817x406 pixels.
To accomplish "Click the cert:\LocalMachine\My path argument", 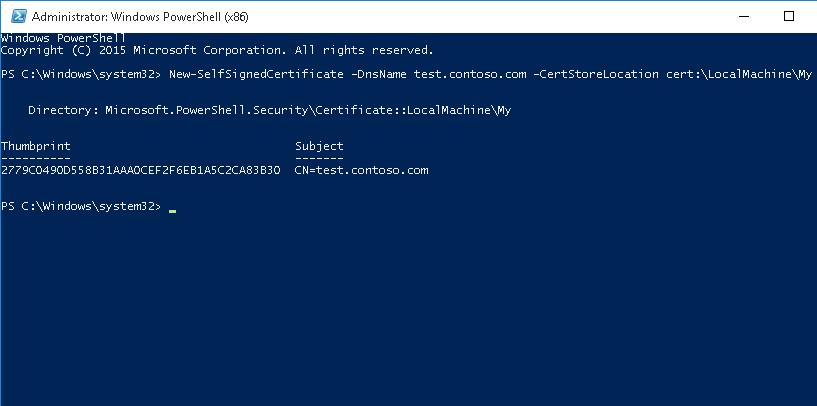I will 739,74.
